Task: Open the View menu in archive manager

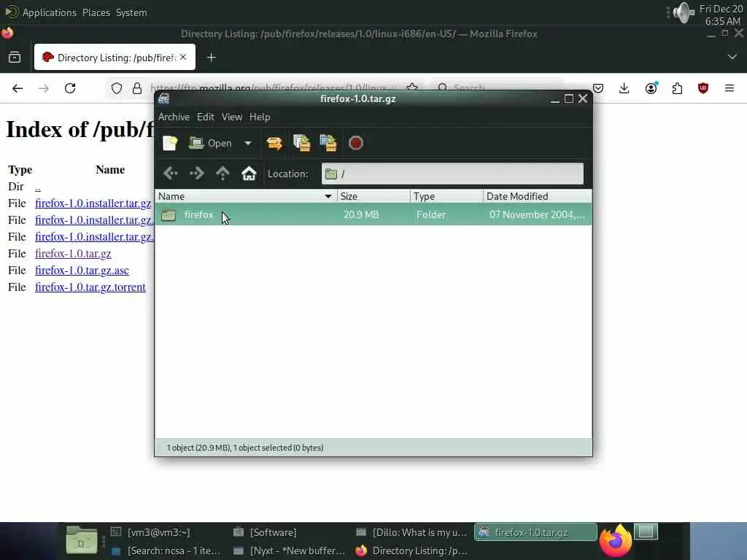Action: point(232,117)
